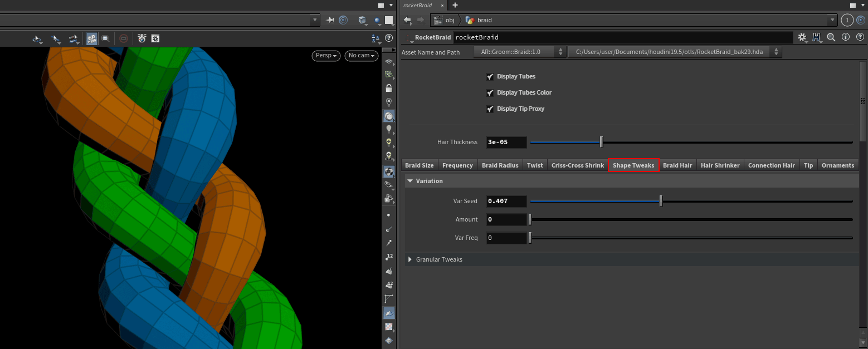Go forward with the right arrow in network path
This screenshot has width=868, height=349.
421,20
